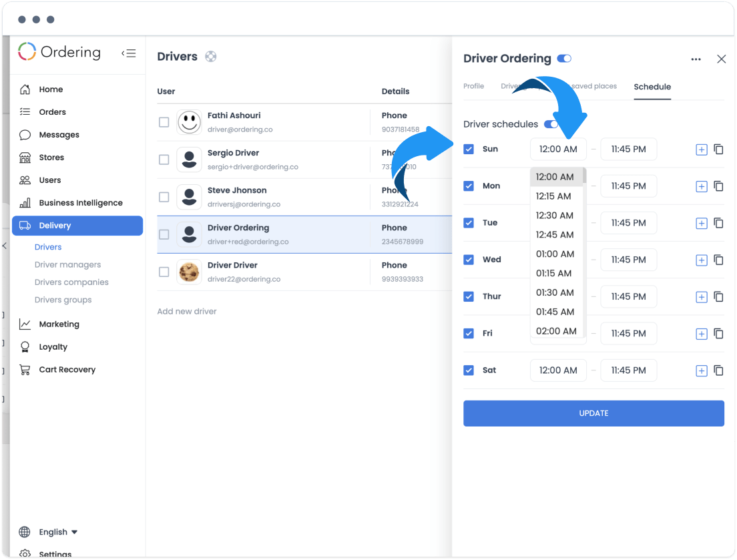Image resolution: width=737 pixels, height=560 pixels.
Task: Select 01:45 AM from time list
Action: click(555, 312)
